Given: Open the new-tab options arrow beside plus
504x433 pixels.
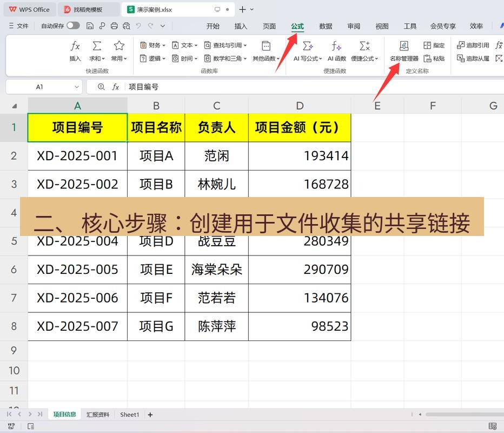Looking at the screenshot, I should (x=251, y=9).
